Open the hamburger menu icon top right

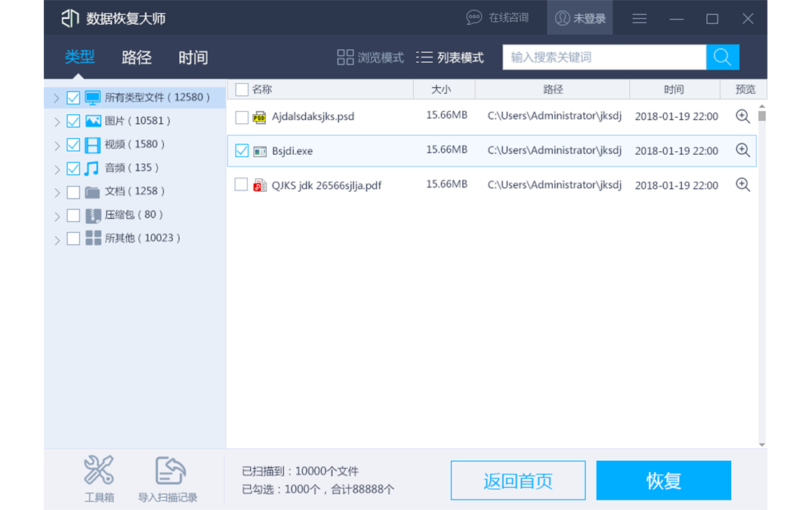[639, 18]
